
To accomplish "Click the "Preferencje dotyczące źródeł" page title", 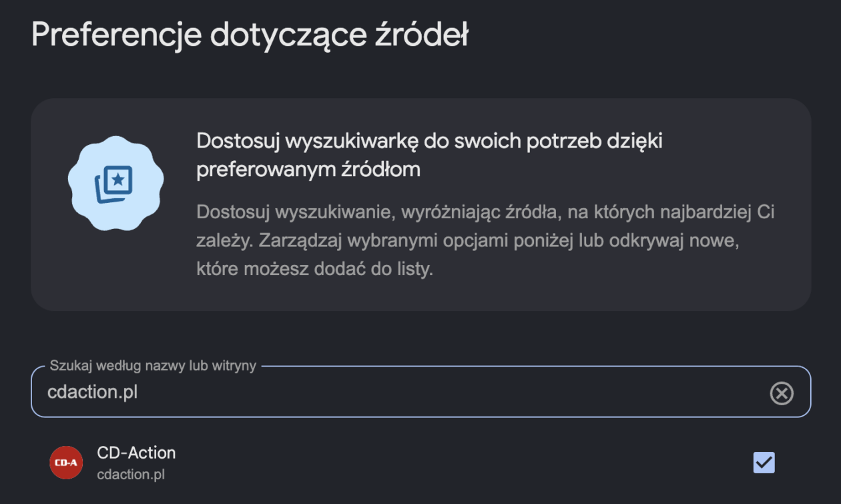I will pos(250,35).
